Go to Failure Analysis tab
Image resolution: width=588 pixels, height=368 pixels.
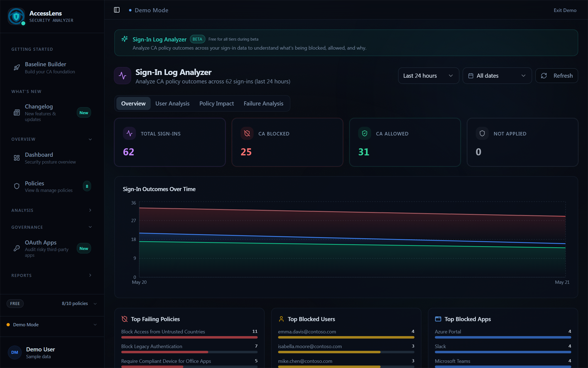(x=263, y=104)
